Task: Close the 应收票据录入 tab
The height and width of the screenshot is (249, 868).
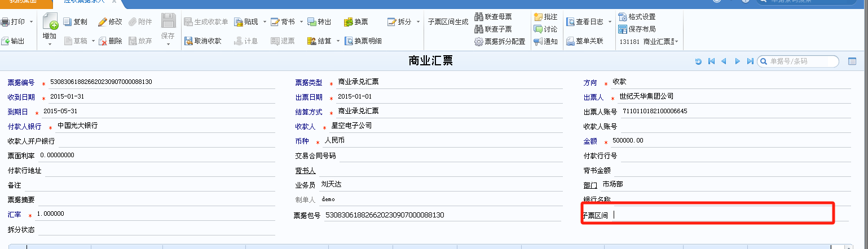Action: pyautogui.click(x=113, y=2)
